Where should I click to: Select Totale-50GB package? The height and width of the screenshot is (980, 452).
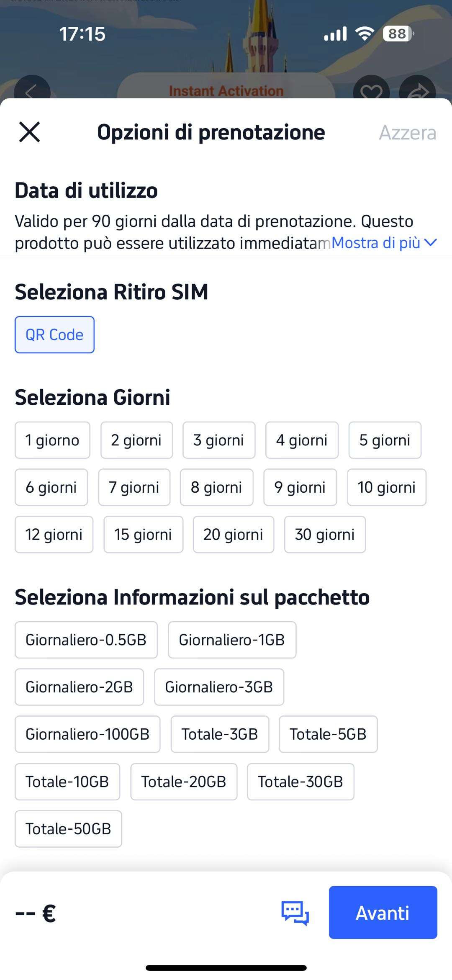[68, 829]
